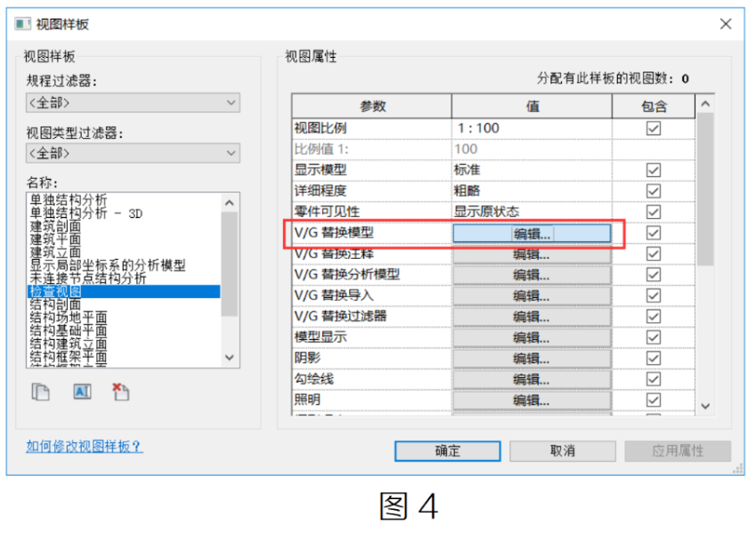Toggle the 详细程度 include checkbox
Image resolution: width=756 pixels, height=533 pixels.
click(x=654, y=190)
